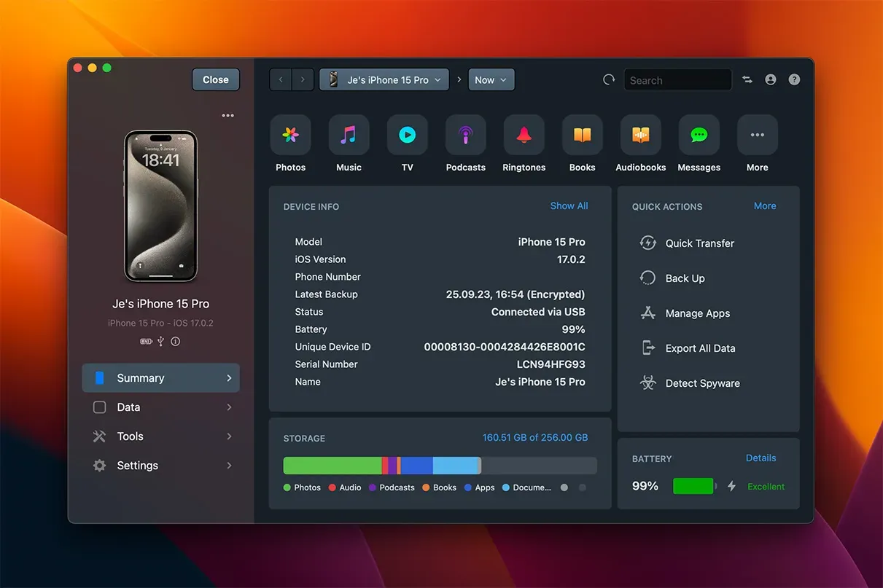Screen dimensions: 883x588
Task: Open the Je's iPhone 15 Pro device dropdown
Action: tap(384, 80)
